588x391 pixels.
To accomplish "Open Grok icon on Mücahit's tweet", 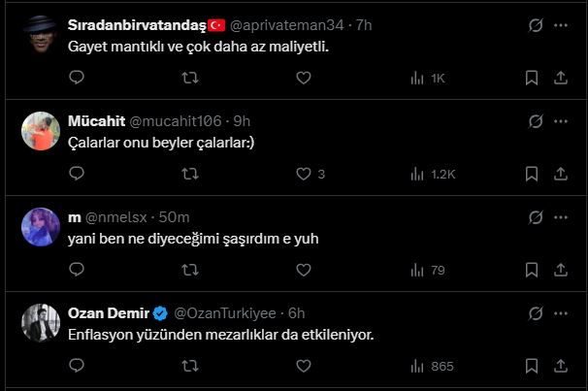I will (536, 121).
